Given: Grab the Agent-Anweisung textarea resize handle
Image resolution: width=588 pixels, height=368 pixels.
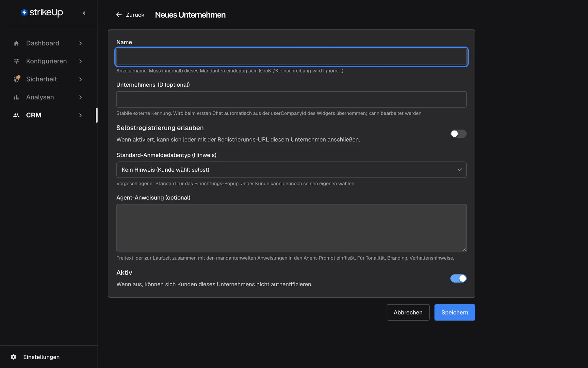Looking at the screenshot, I should coord(464,250).
